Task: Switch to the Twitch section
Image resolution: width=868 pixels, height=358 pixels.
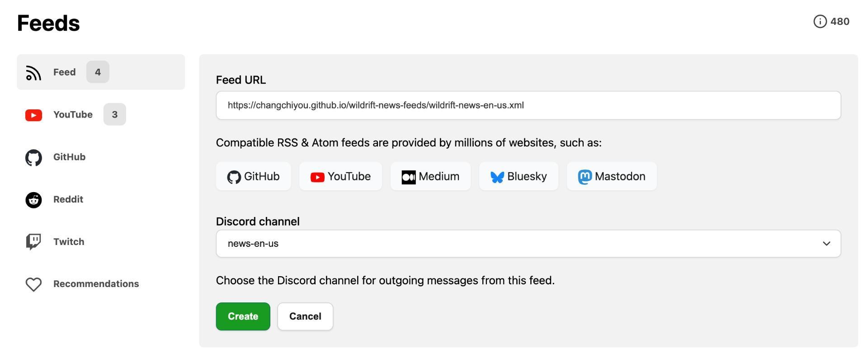Action: click(x=69, y=242)
